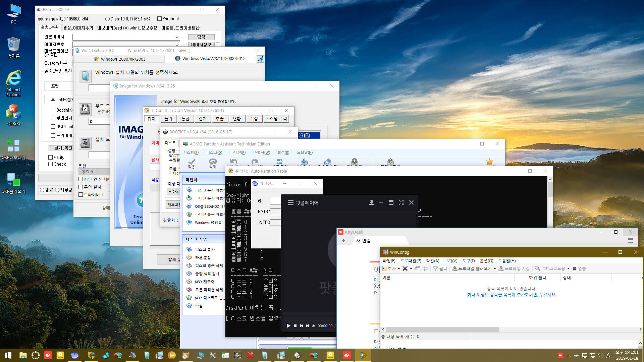Click AOMEI Windows 명령줄 item

click(205, 223)
